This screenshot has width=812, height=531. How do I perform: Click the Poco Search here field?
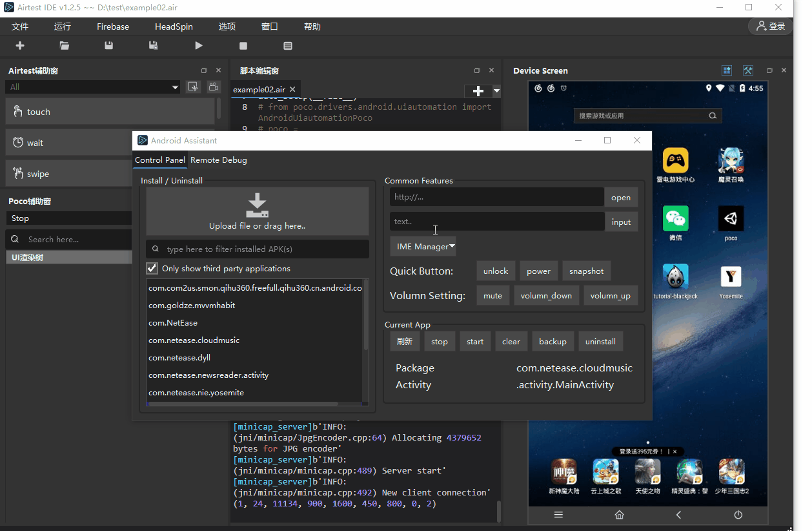click(x=69, y=239)
